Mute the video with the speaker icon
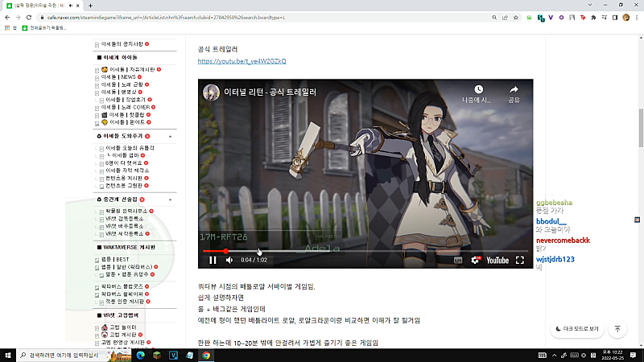644x362 pixels. [x=229, y=260]
